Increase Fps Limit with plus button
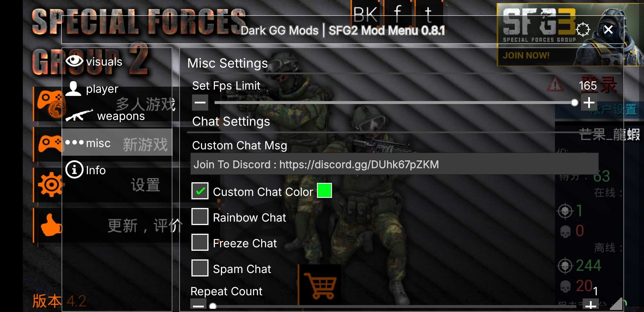This screenshot has height=312, width=644. (589, 103)
